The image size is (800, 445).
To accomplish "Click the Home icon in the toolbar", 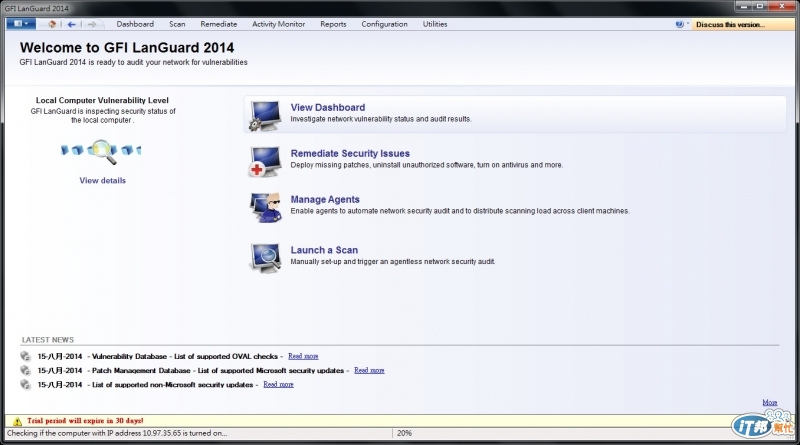I will [x=52, y=24].
